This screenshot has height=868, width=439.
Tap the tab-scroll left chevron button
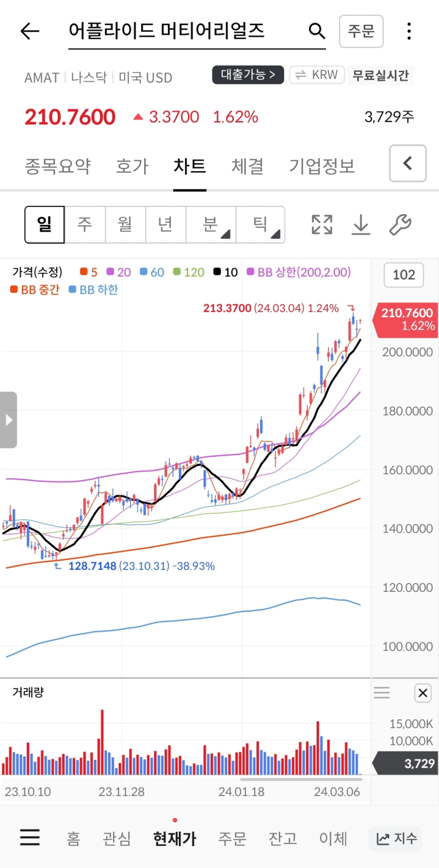(x=408, y=163)
